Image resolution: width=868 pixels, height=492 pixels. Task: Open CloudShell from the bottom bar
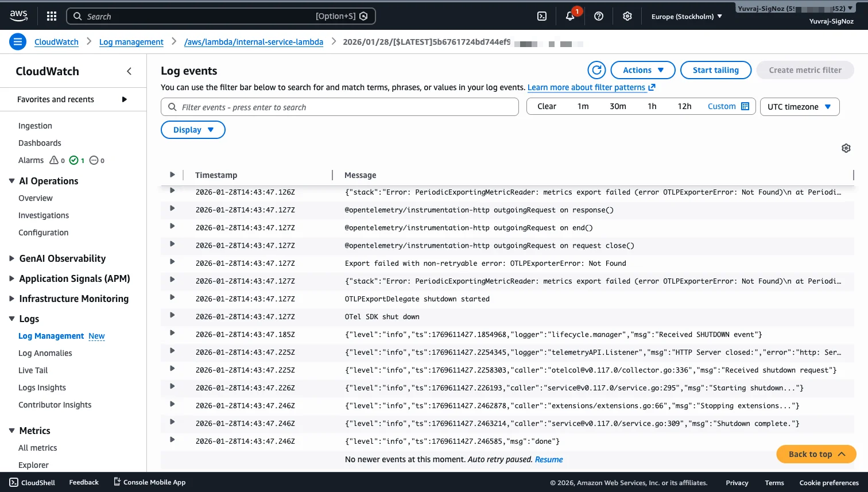32,482
